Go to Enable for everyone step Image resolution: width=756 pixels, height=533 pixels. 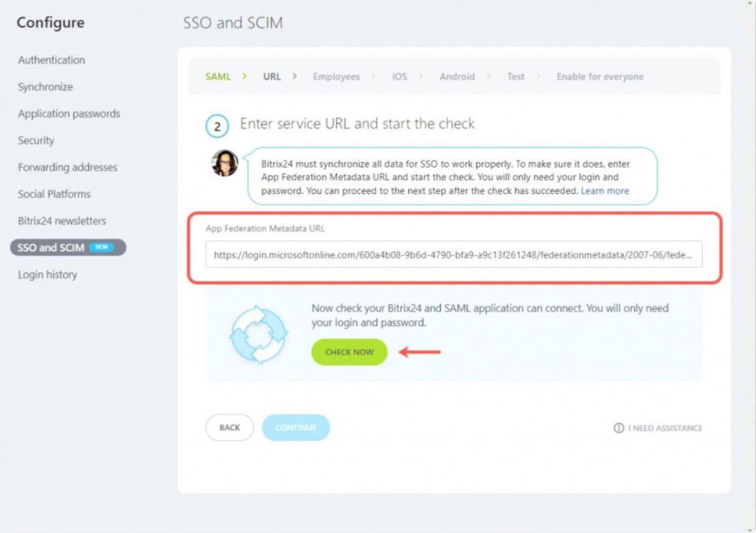coord(600,77)
